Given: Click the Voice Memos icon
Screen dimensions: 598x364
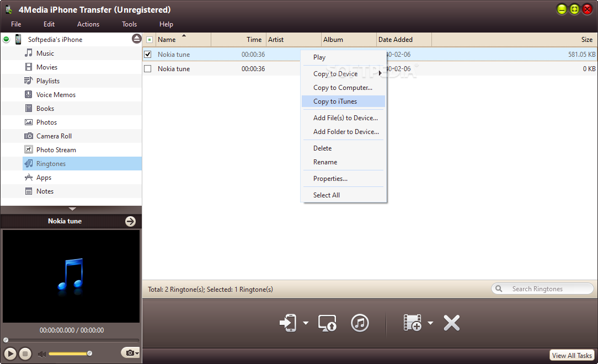Looking at the screenshot, I should point(29,94).
